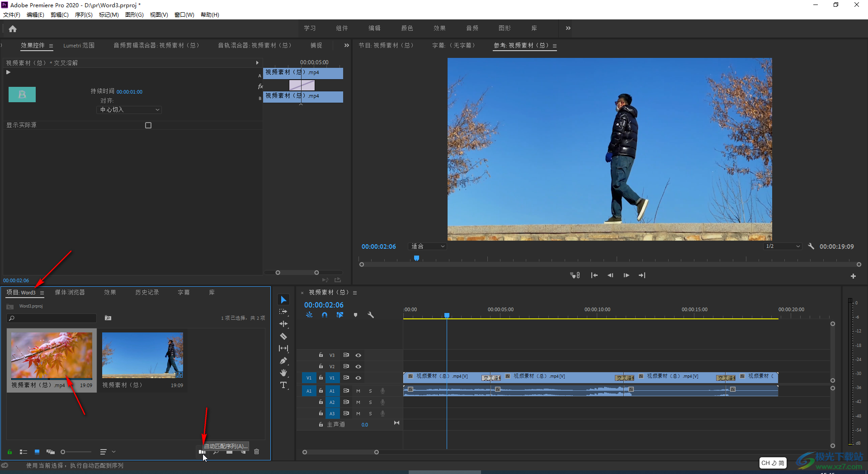Go to Out point in monitor
The image size is (868, 474).
(x=642, y=275)
